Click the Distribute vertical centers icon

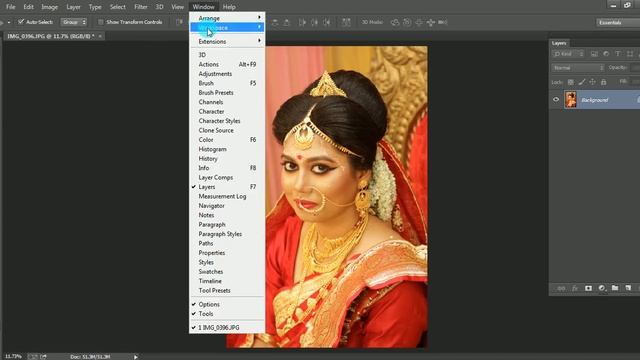(x=275, y=22)
